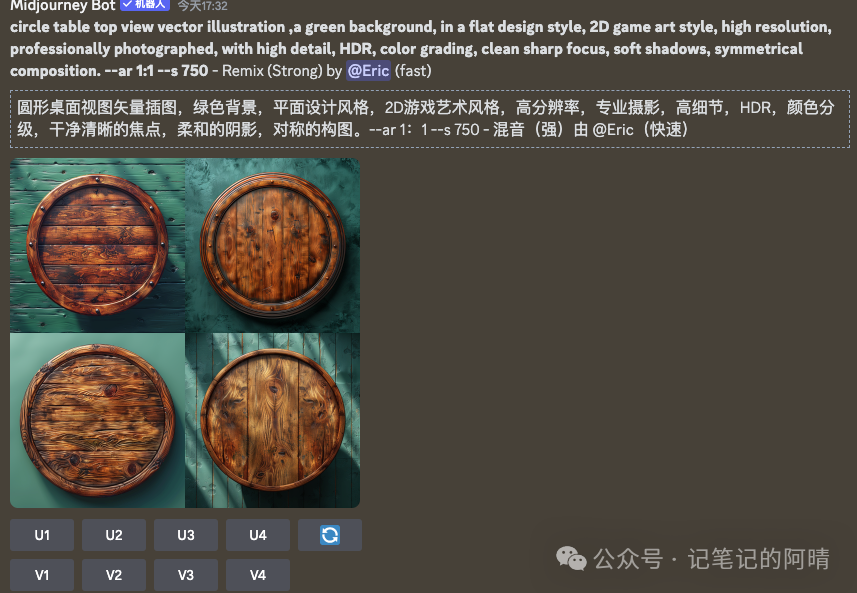Click the message timestamp 今天17:32
857x593 pixels.
[x=203, y=6]
